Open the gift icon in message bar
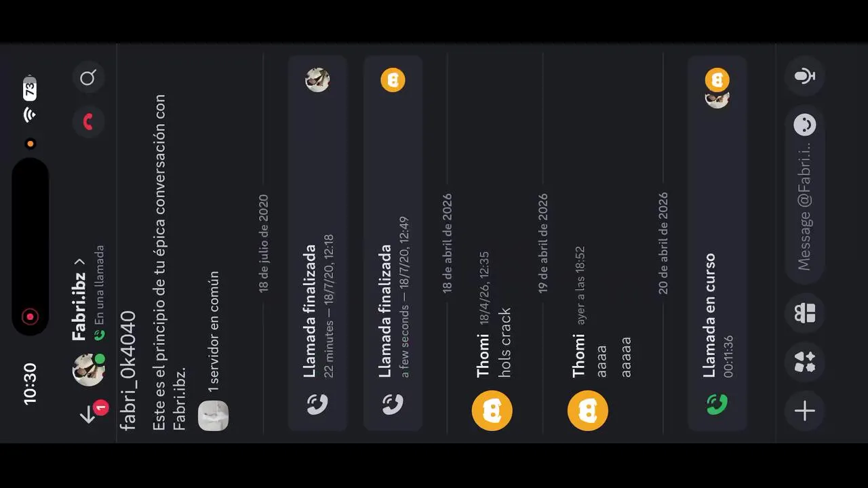The height and width of the screenshot is (488, 868). pyautogui.click(x=805, y=312)
